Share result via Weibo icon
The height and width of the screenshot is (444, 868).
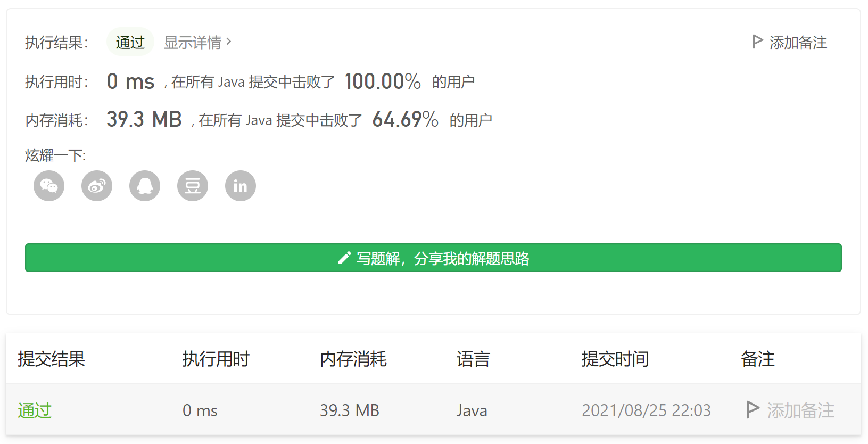point(97,186)
